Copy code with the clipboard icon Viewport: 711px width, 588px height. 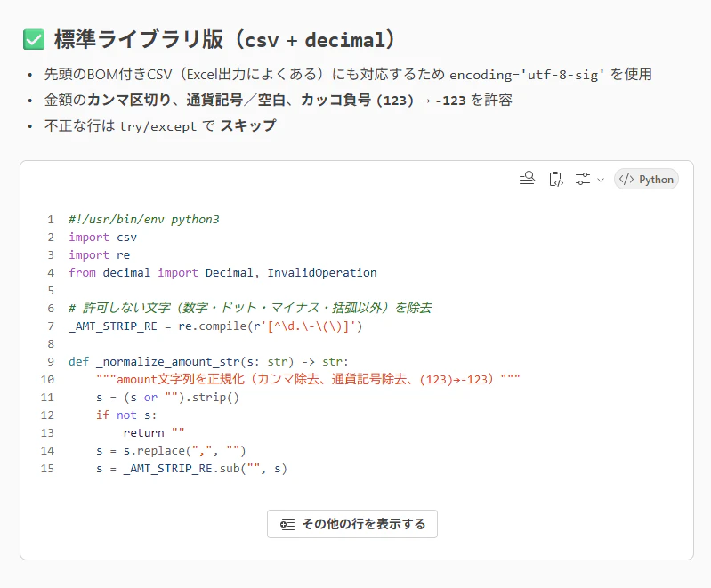(556, 179)
